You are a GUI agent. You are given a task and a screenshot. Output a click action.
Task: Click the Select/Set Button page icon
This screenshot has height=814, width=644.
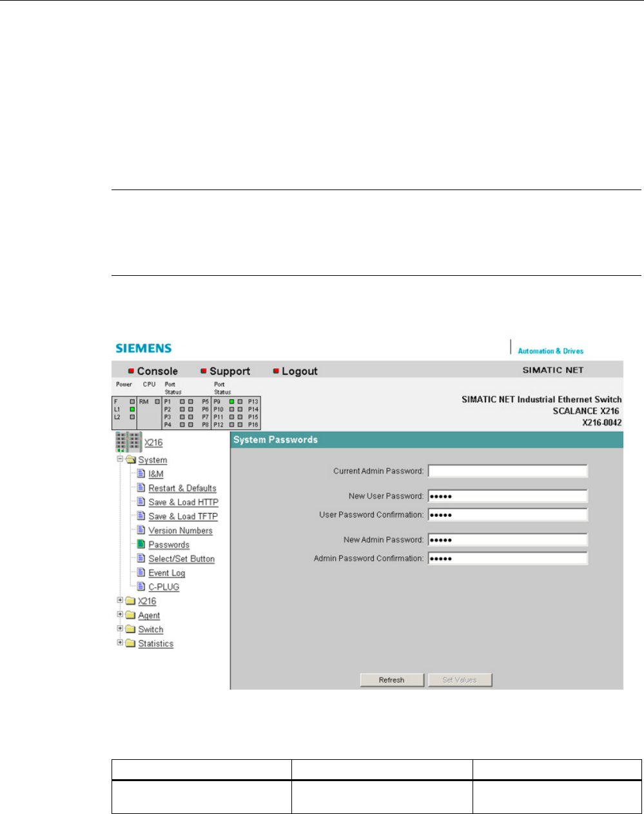point(141,559)
